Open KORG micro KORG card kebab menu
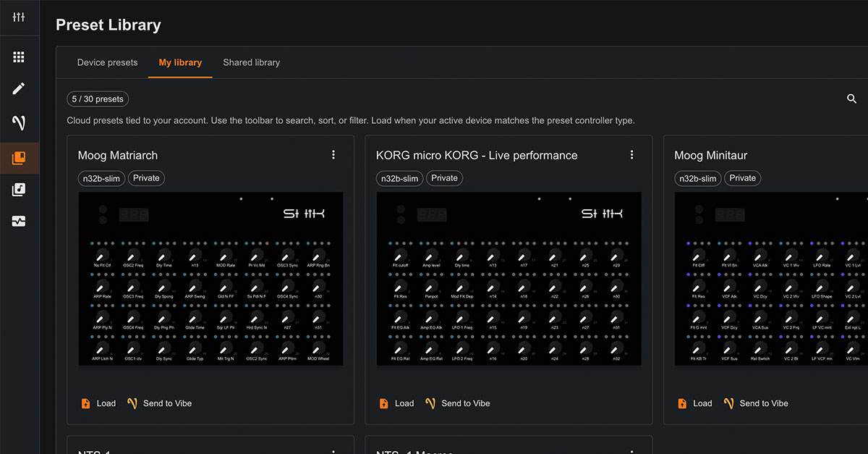Screen dimensions: 868x454 (x=631, y=155)
